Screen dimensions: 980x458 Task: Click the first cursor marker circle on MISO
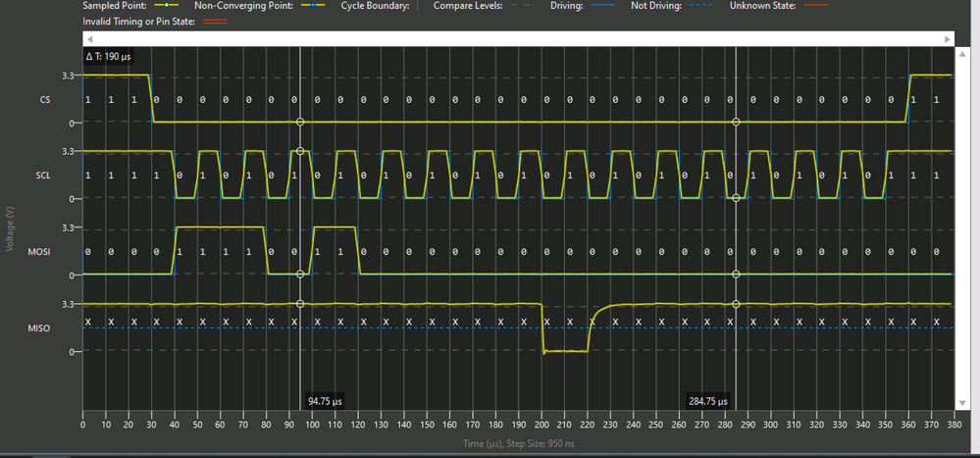click(300, 304)
